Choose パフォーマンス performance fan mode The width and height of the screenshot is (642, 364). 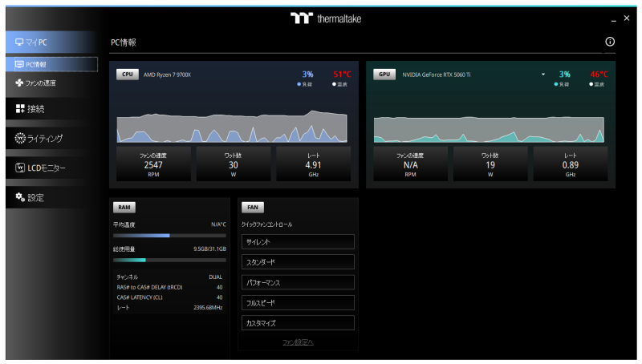point(298,282)
